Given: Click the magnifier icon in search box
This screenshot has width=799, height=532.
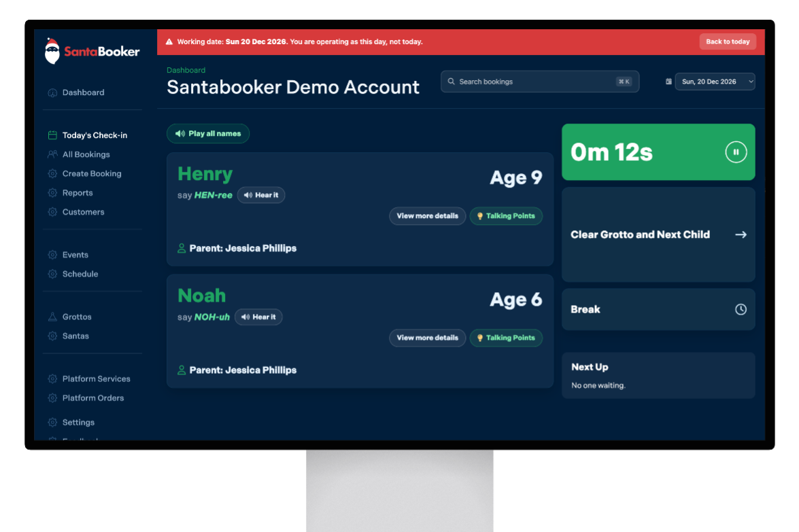Looking at the screenshot, I should click(451, 82).
